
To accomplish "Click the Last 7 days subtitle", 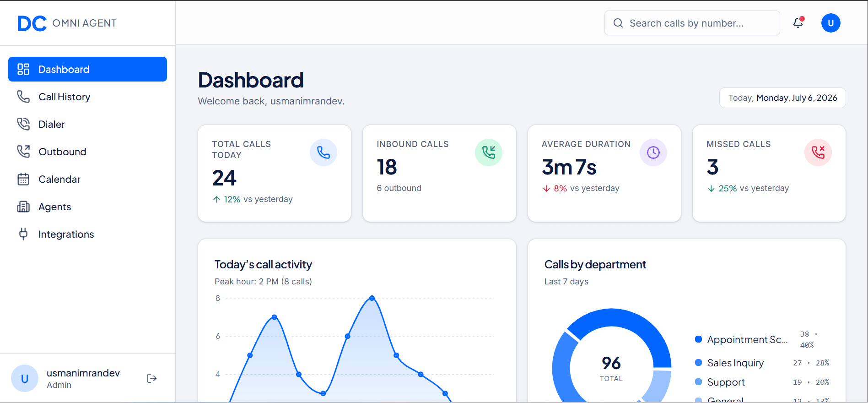I will click(566, 282).
